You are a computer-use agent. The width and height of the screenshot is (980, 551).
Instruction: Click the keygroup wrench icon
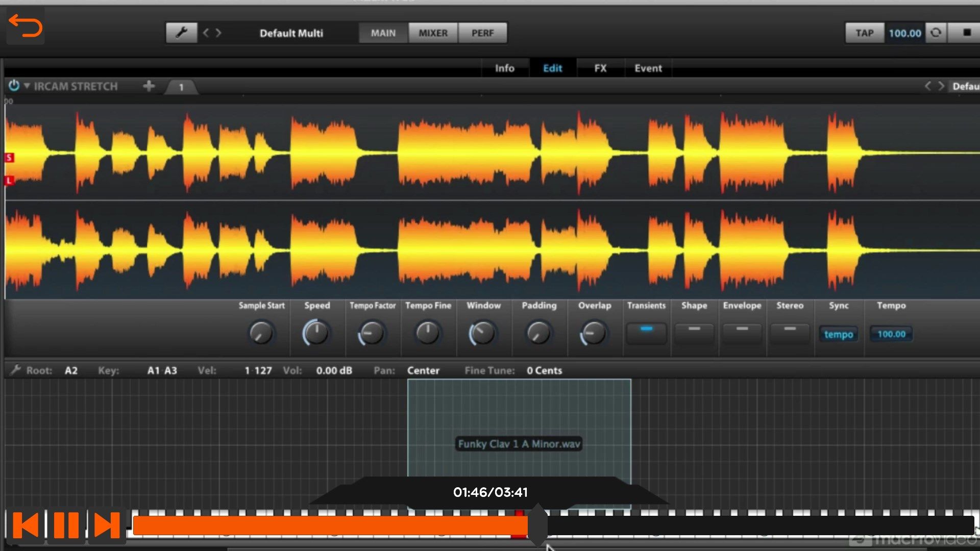(x=15, y=369)
